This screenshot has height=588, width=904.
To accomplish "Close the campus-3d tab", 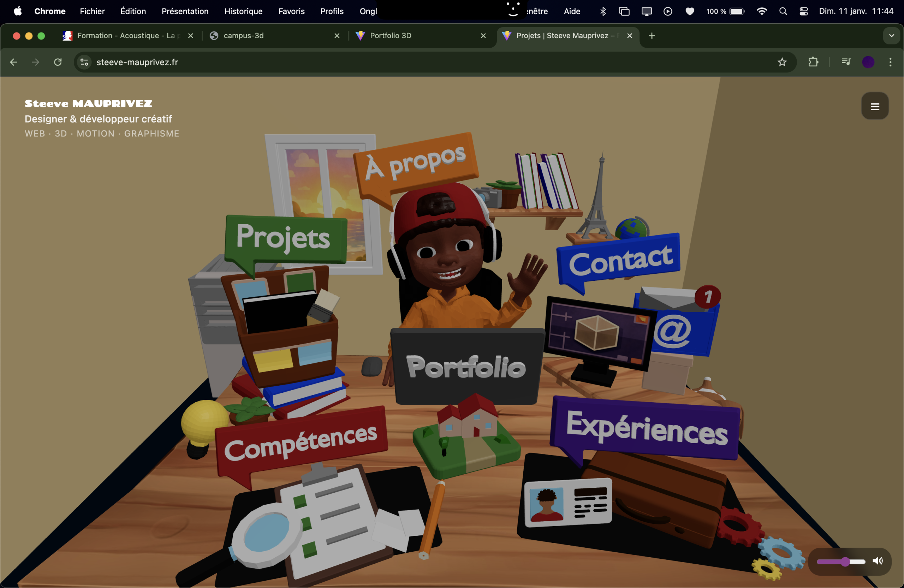I will (x=337, y=36).
